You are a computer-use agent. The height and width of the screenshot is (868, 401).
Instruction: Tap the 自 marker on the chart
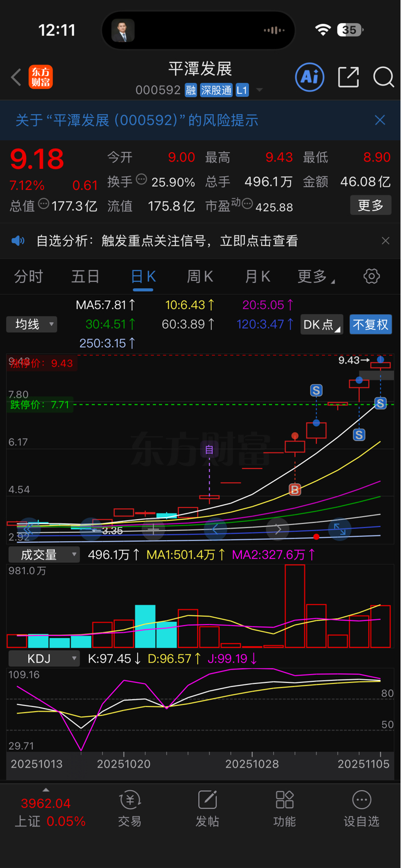tap(210, 449)
